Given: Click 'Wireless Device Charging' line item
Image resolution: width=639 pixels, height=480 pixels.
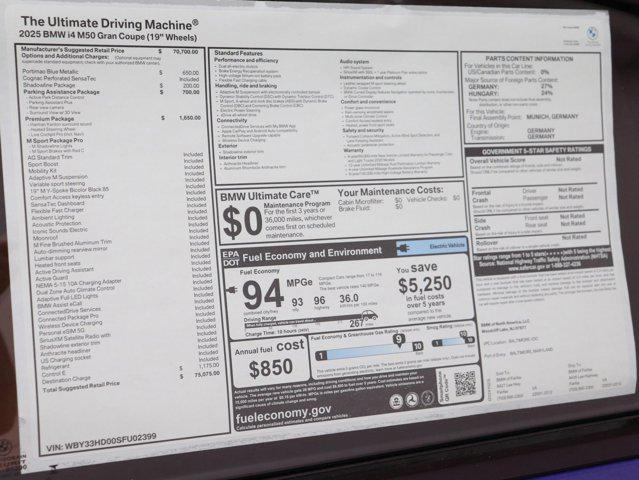Looking at the screenshot, I should 71,324.
